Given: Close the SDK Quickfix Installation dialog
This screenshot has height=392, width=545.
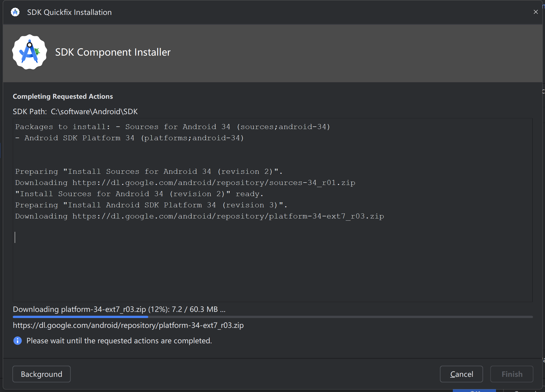Looking at the screenshot, I should point(536,12).
